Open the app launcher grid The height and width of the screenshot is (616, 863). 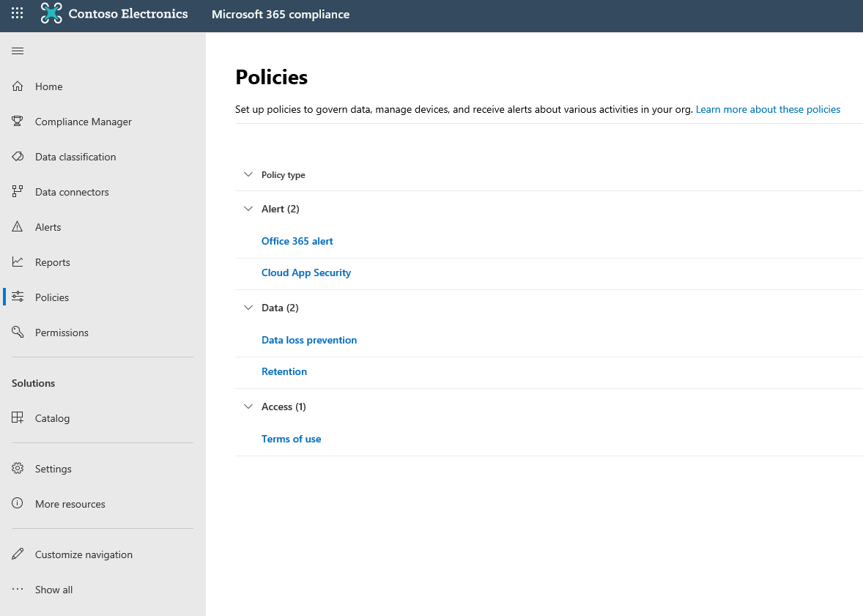pos(17,12)
